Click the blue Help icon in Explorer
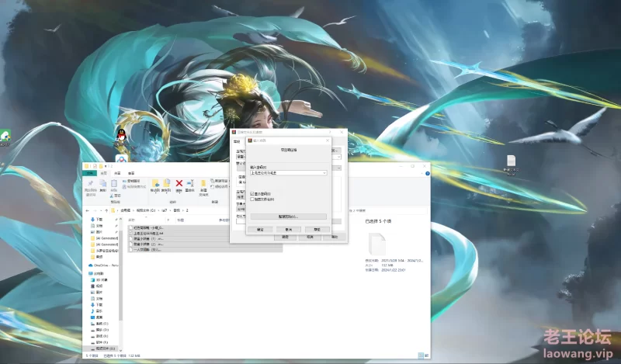Screen dimensions: 621x364 tap(428, 174)
